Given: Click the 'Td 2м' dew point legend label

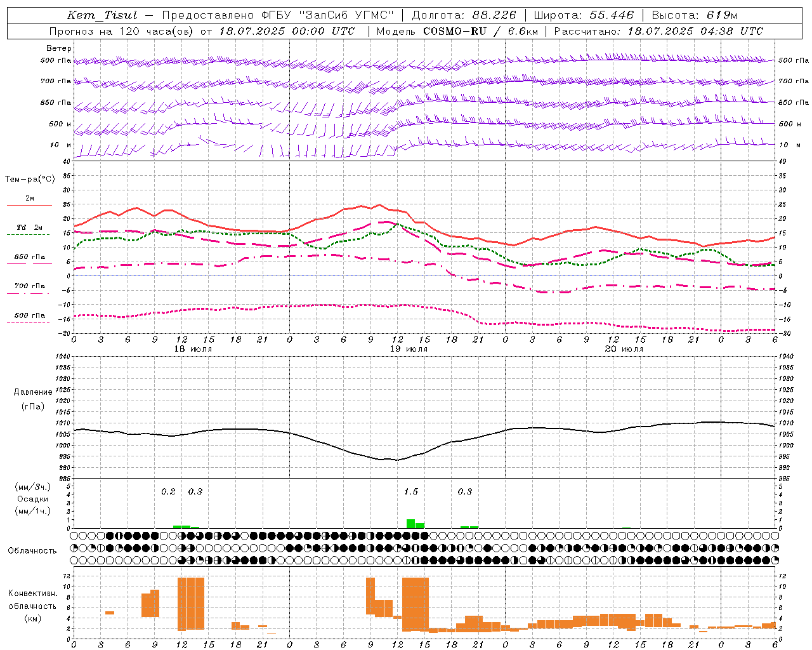Looking at the screenshot, I should pos(30,227).
